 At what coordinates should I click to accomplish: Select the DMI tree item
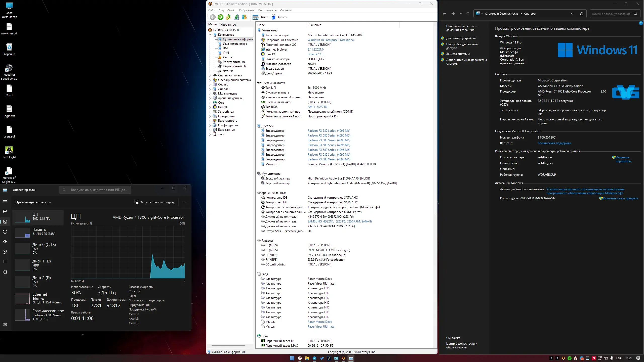[226, 48]
